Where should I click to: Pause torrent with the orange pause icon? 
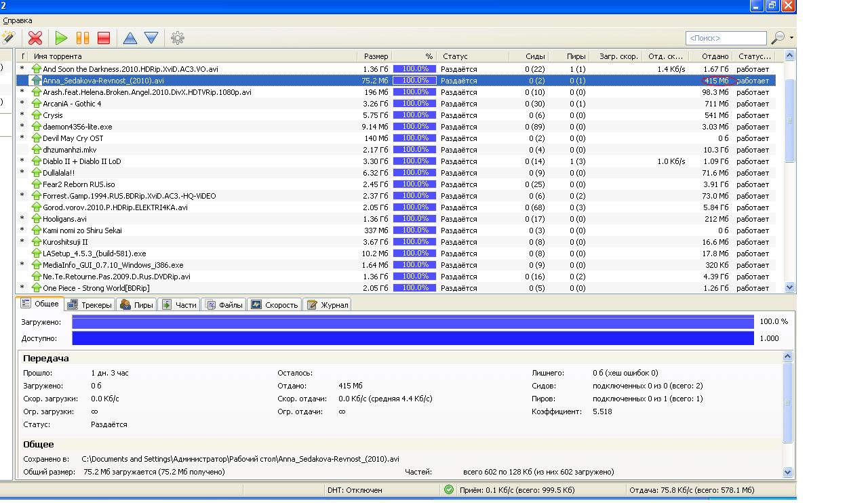point(83,38)
